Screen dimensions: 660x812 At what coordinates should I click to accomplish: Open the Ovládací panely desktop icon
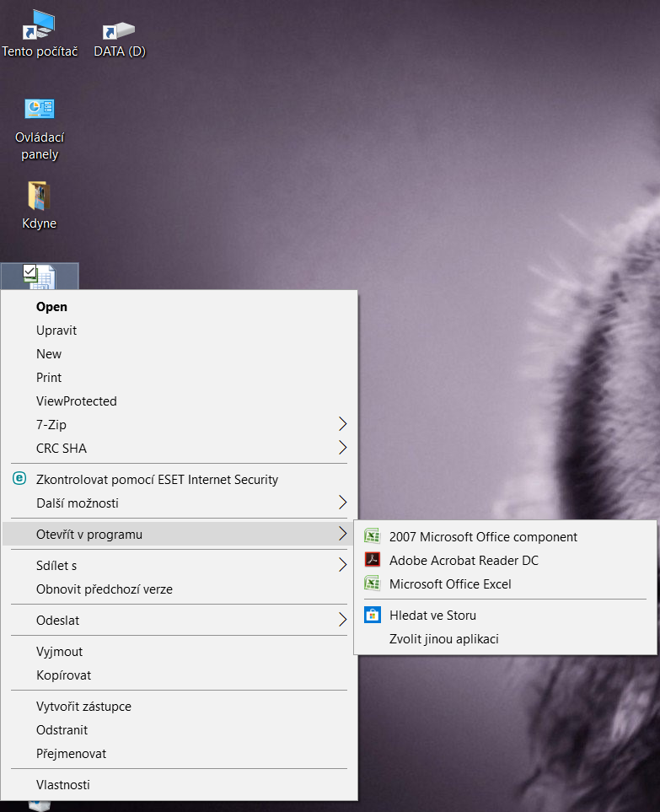[40, 130]
